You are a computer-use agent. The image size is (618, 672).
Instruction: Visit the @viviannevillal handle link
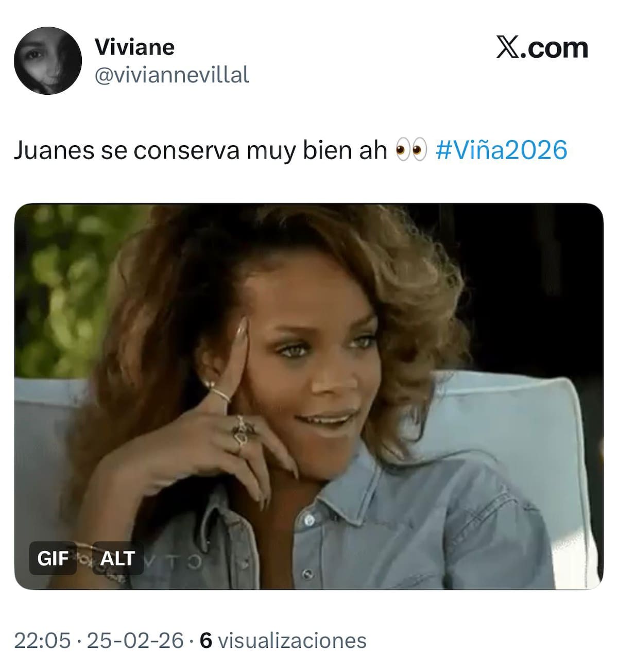[172, 75]
